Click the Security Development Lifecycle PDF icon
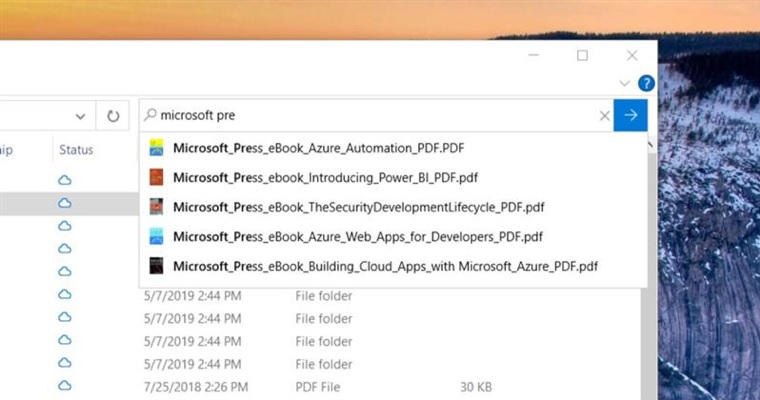The image size is (760, 400). point(156,207)
